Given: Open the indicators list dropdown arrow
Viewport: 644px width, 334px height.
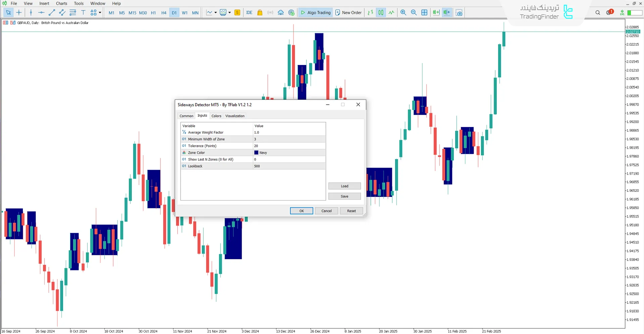Looking at the screenshot, I should (215, 13).
